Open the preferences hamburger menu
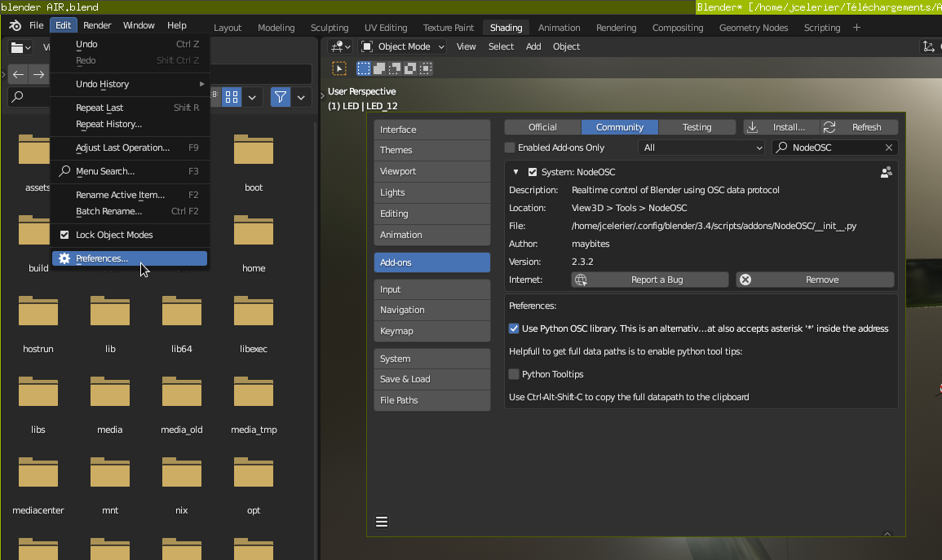 click(382, 522)
